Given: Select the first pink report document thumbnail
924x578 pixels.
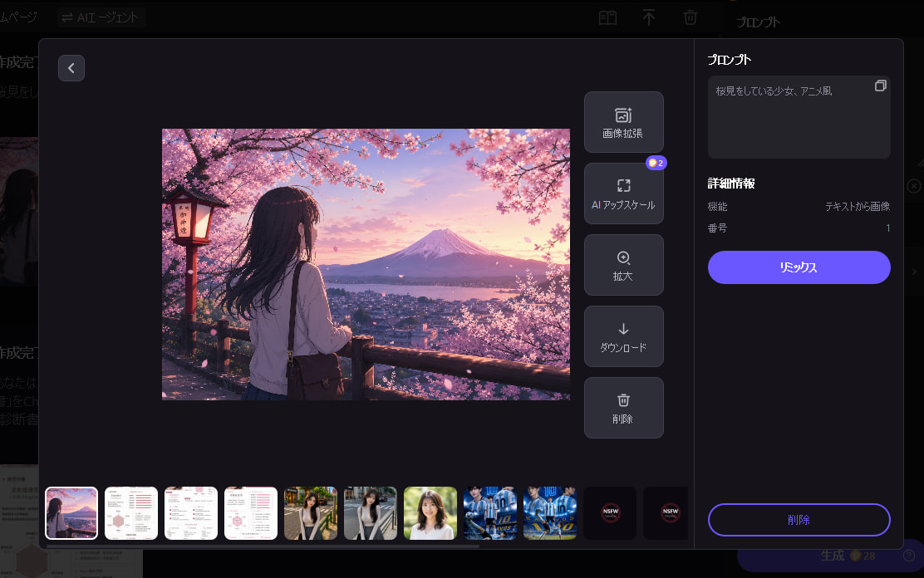Looking at the screenshot, I should click(x=130, y=513).
